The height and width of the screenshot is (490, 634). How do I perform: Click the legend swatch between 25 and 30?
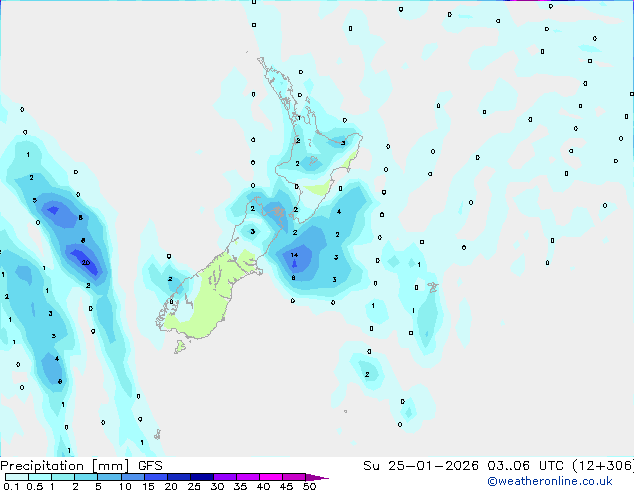[201, 477]
